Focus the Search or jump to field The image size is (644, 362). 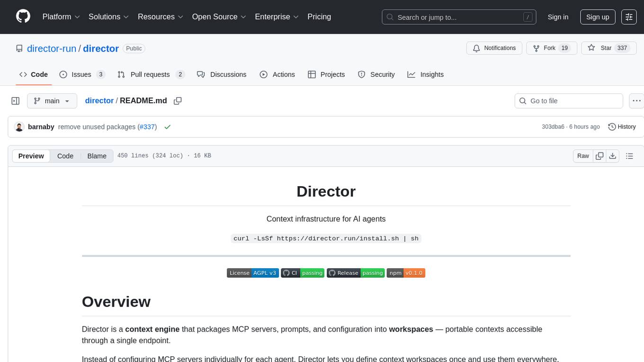point(459,17)
